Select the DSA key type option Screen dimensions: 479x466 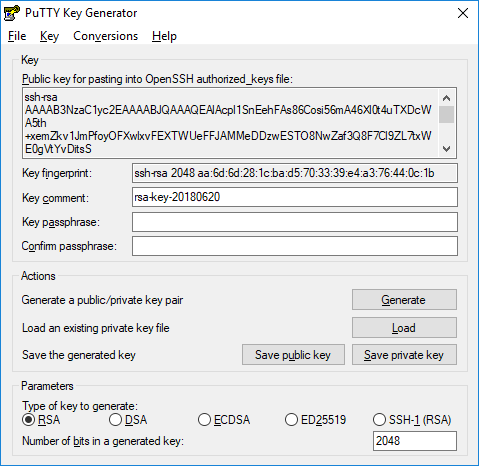115,419
